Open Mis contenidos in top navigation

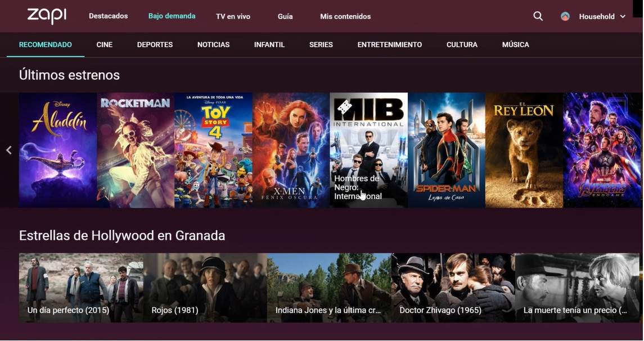click(345, 16)
